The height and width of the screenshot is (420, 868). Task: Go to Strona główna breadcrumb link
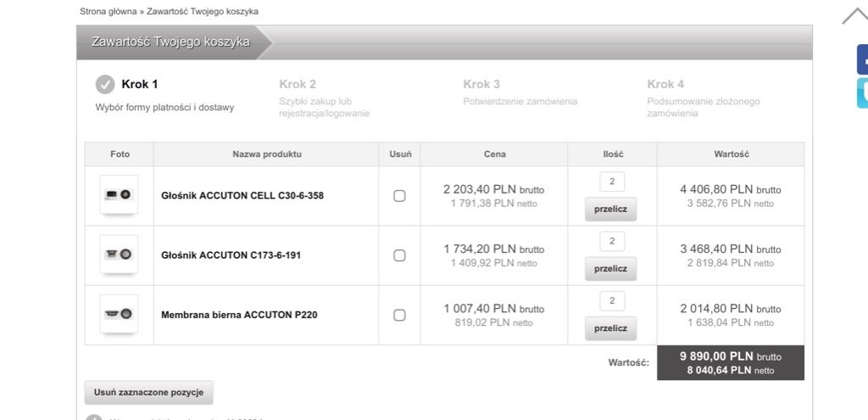pos(108,11)
